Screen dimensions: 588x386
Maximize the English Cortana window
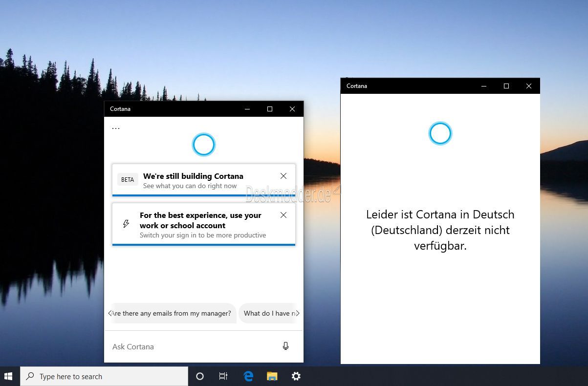pyautogui.click(x=270, y=109)
